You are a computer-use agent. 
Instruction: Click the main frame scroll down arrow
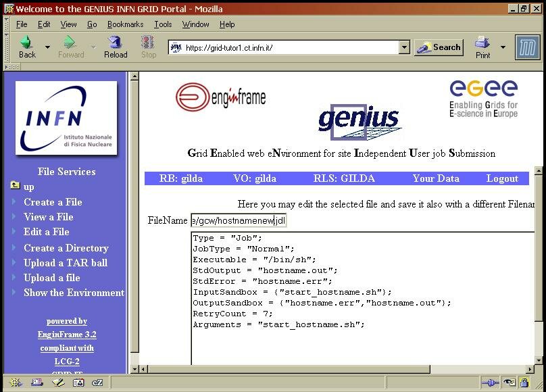point(539,361)
